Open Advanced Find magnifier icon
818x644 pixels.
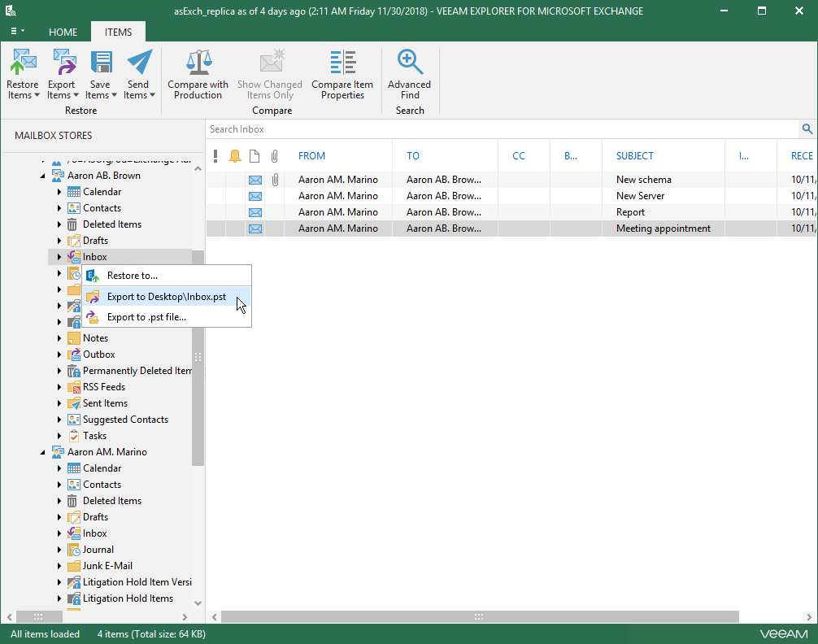410,62
